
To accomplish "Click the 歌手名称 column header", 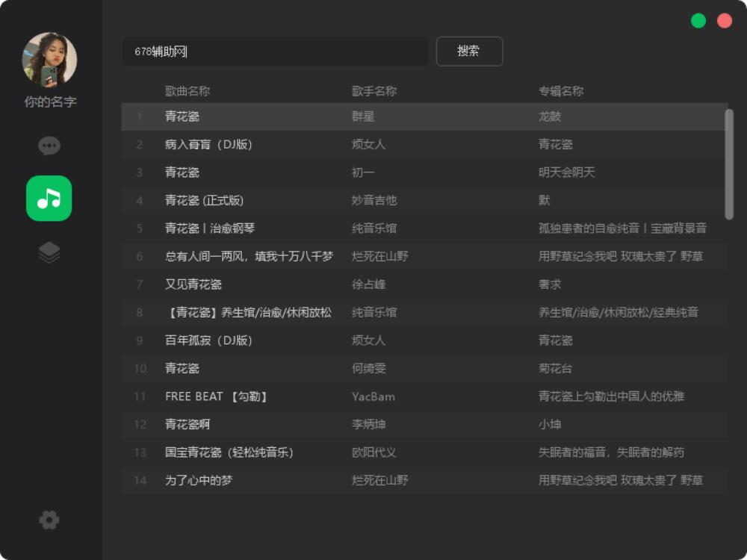I will tap(374, 91).
